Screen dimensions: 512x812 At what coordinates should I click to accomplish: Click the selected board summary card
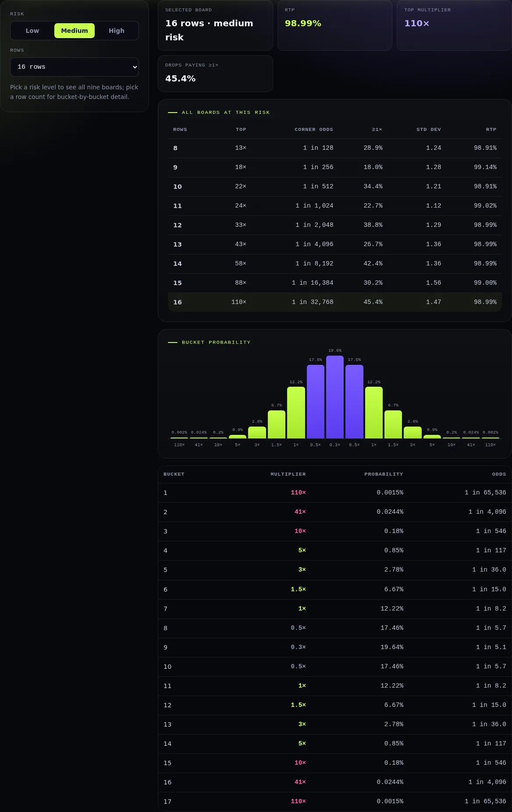(x=215, y=25)
